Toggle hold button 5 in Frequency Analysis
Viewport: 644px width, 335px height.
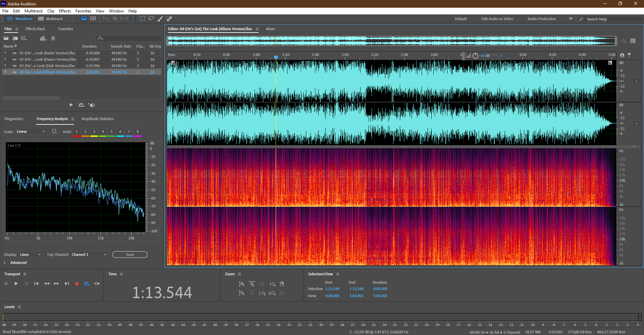point(111,132)
